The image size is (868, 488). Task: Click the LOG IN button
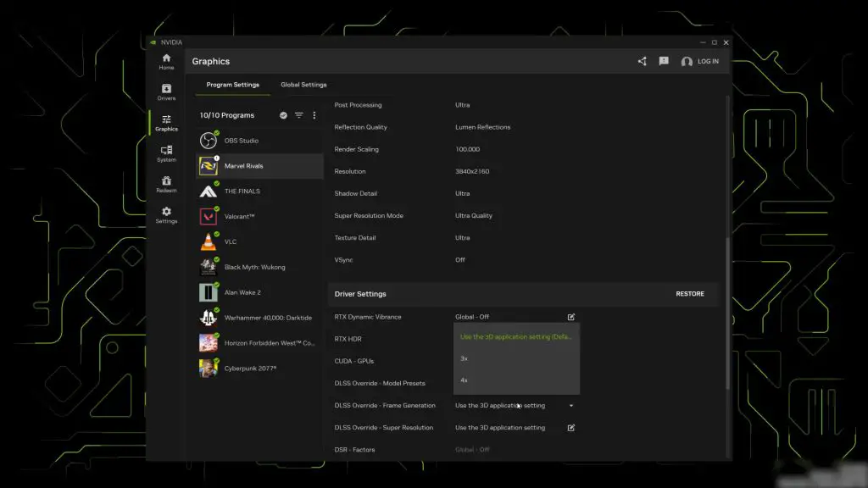(x=708, y=61)
